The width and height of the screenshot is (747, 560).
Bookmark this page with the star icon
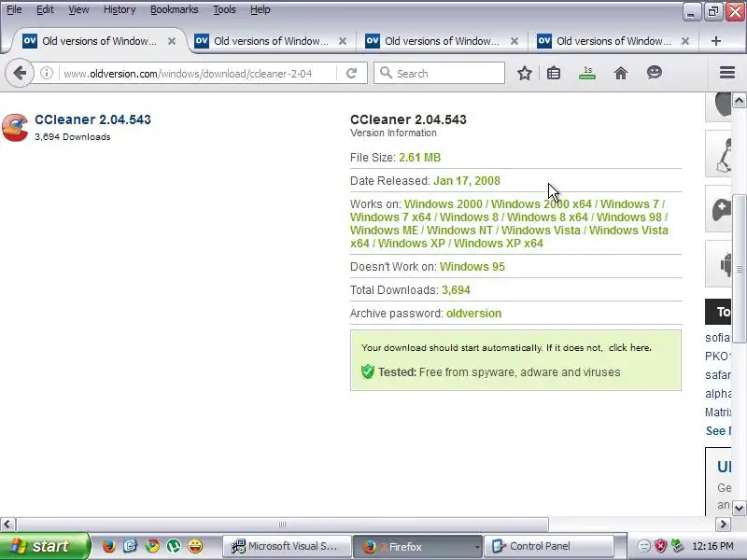tap(525, 74)
